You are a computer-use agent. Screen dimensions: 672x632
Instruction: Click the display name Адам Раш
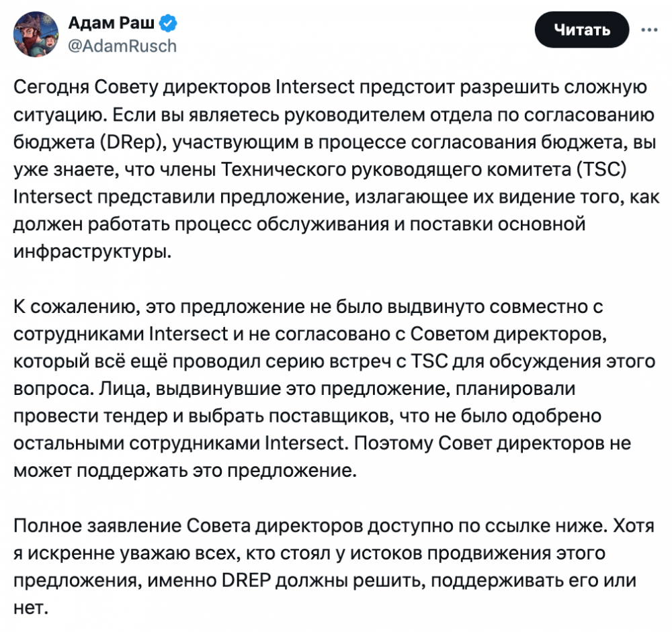[112, 24]
